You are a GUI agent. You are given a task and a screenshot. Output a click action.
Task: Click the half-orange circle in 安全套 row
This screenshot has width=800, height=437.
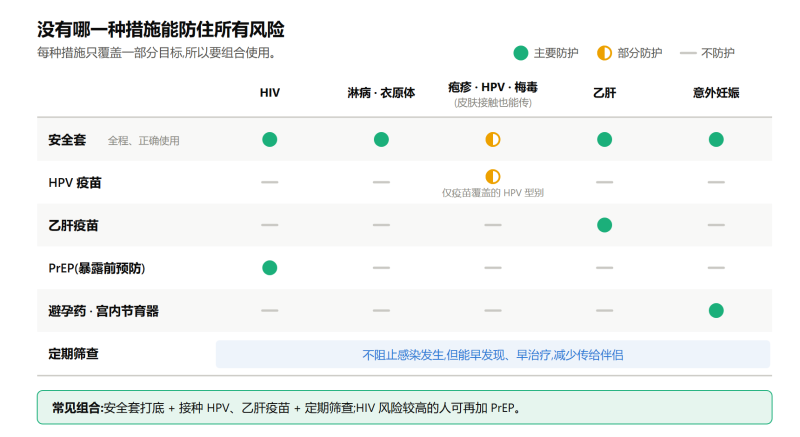pos(493,139)
